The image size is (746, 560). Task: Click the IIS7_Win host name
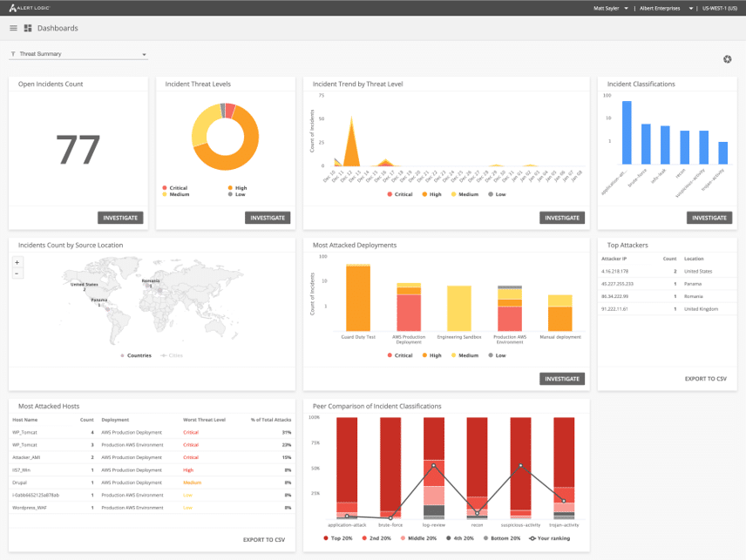pyautogui.click(x=22, y=470)
